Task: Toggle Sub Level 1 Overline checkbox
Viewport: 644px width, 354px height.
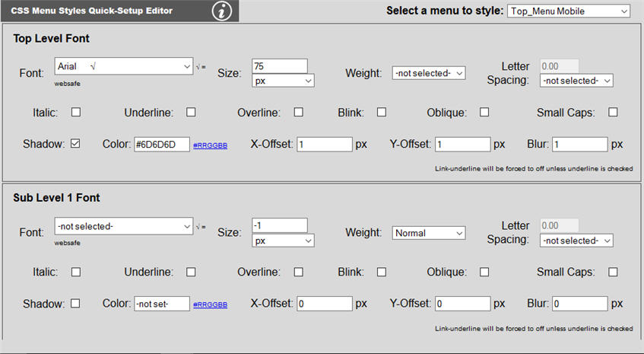Action: coord(299,272)
